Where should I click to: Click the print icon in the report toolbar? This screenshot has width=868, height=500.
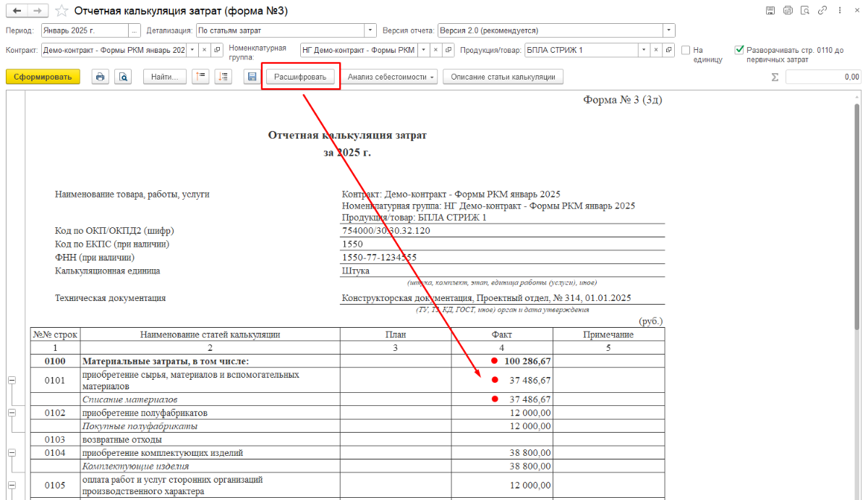pos(101,77)
